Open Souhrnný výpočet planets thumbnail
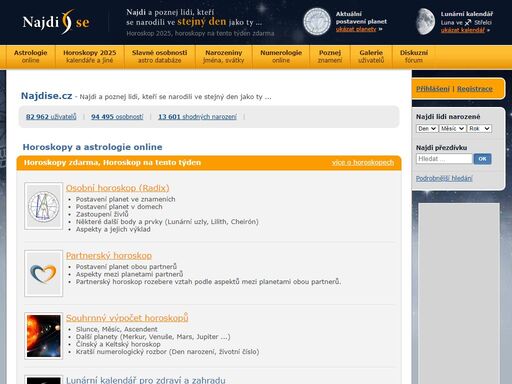This screenshot has width=512, height=384. pyautogui.click(x=43, y=336)
